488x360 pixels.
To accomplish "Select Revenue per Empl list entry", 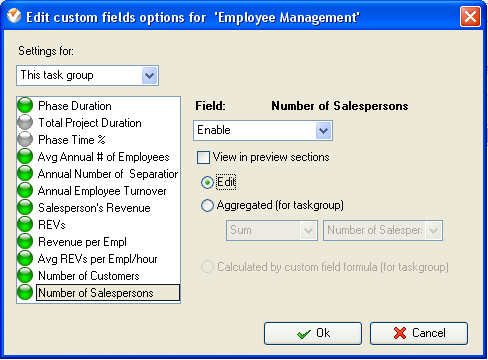I will coord(82,242).
